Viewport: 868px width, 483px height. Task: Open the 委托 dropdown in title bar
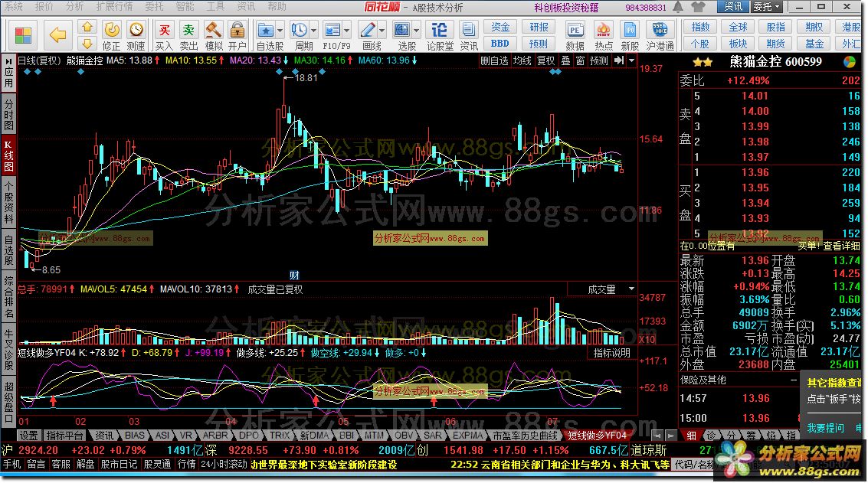pos(767,7)
